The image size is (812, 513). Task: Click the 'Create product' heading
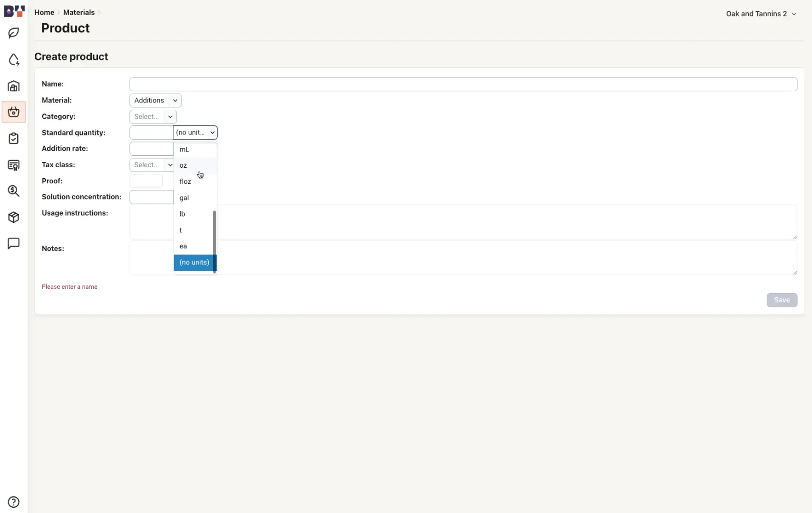71,57
